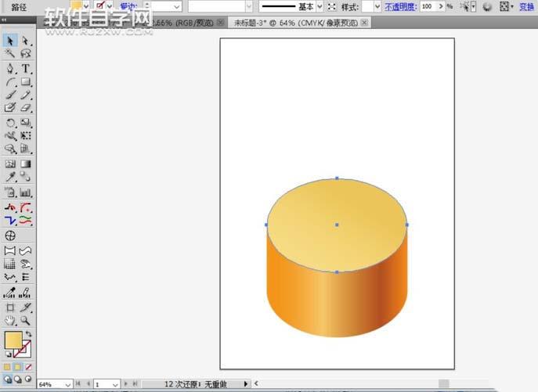Close the 未标题-3 document tab

click(x=363, y=22)
